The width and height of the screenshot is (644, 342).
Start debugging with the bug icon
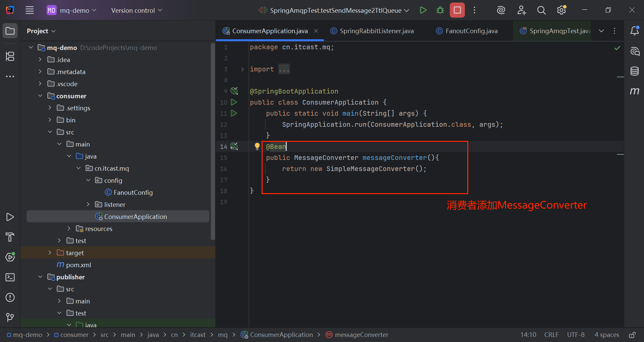[x=440, y=10]
